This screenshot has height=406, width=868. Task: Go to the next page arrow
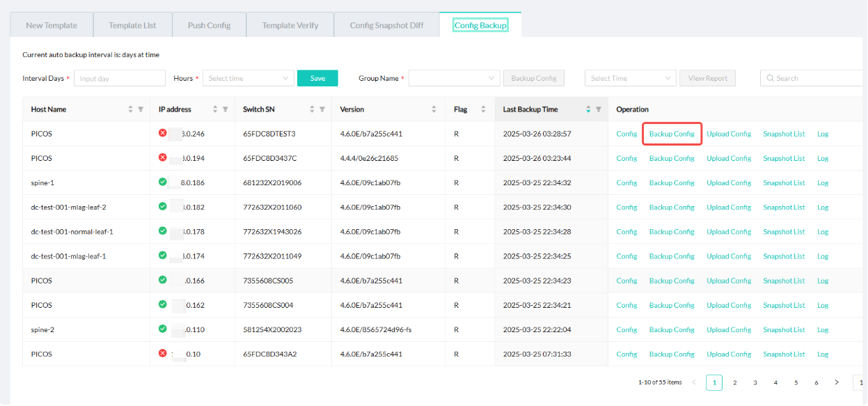coord(837,382)
